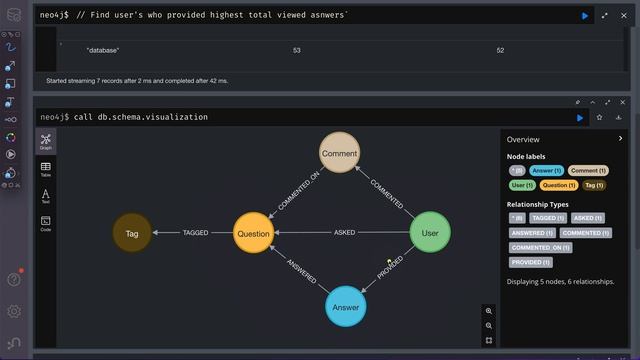Select the TAGGED (1) relationship chip
This screenshot has height=360, width=640.
point(548,218)
